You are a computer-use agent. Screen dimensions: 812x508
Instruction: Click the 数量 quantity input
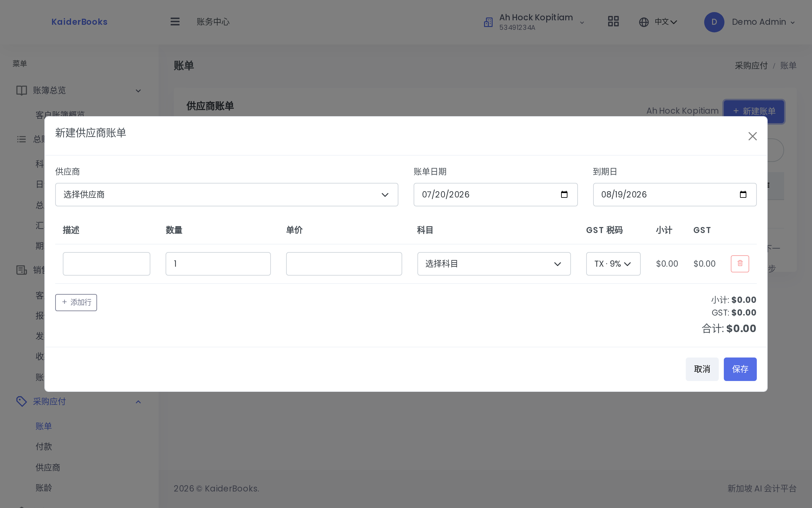point(218,264)
